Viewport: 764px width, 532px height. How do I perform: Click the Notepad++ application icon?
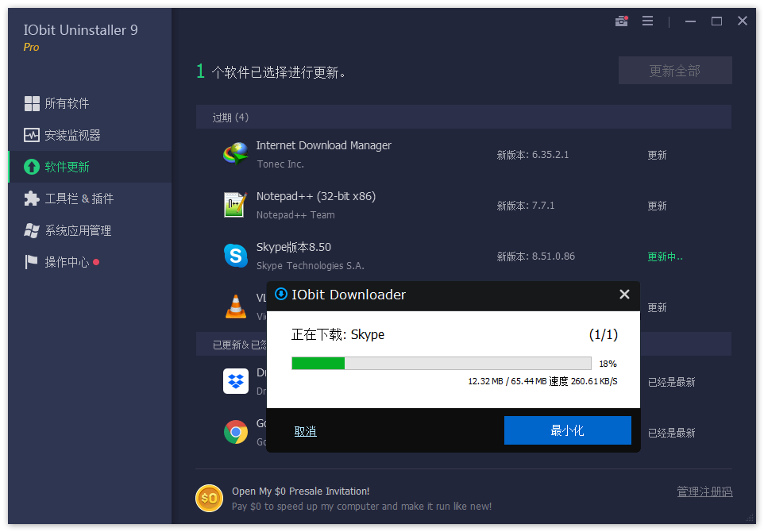[x=234, y=205]
